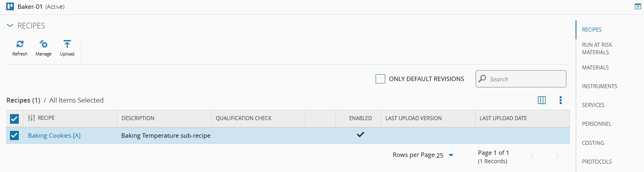Open the vertical three-dot more options menu
The height and width of the screenshot is (172, 644).
click(560, 100)
